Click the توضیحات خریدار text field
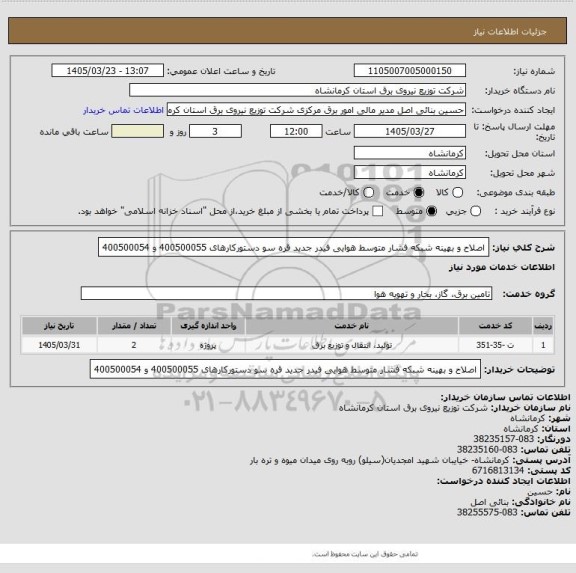This screenshot has width=576, height=573. coord(285,369)
